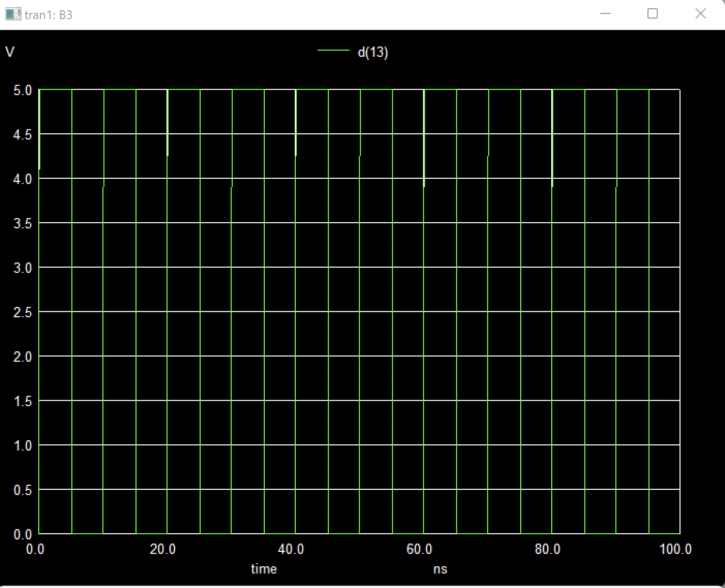Click the d(13) legend label

(x=373, y=52)
